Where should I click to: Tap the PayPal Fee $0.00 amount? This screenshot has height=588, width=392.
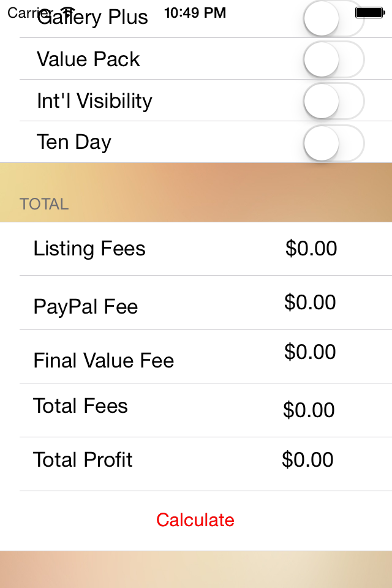click(x=310, y=302)
